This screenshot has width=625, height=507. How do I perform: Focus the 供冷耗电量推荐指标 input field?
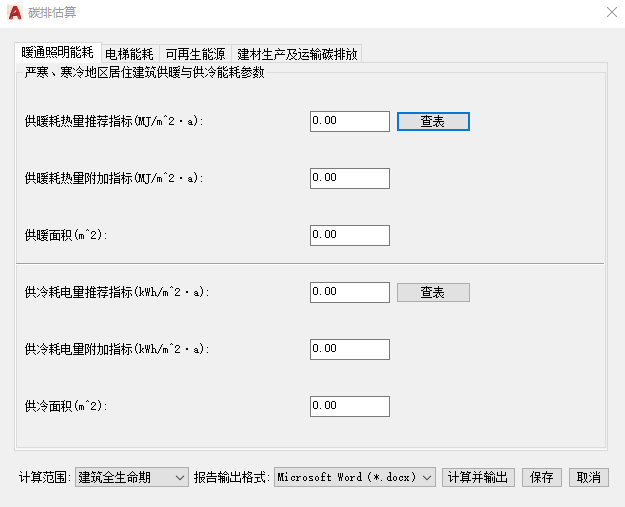click(350, 293)
